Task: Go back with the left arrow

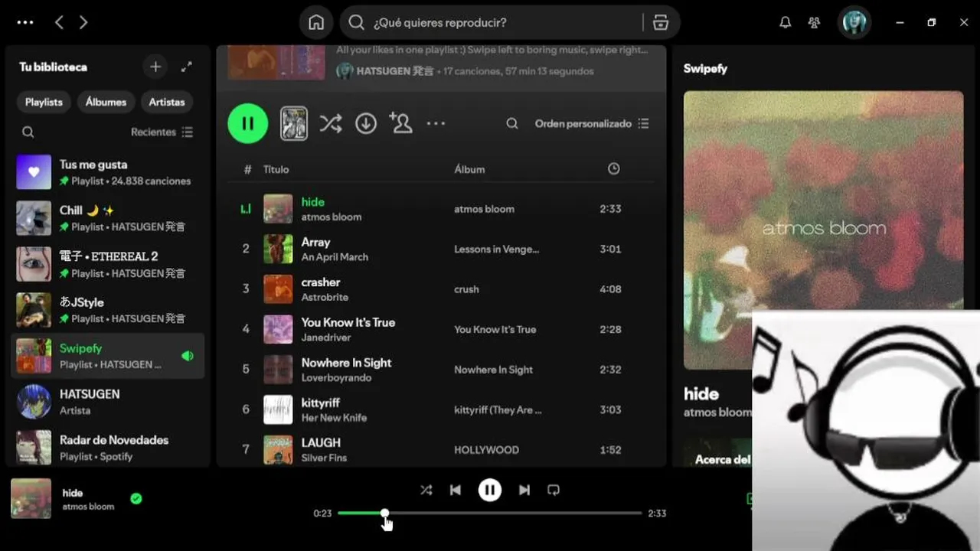Action: click(59, 22)
